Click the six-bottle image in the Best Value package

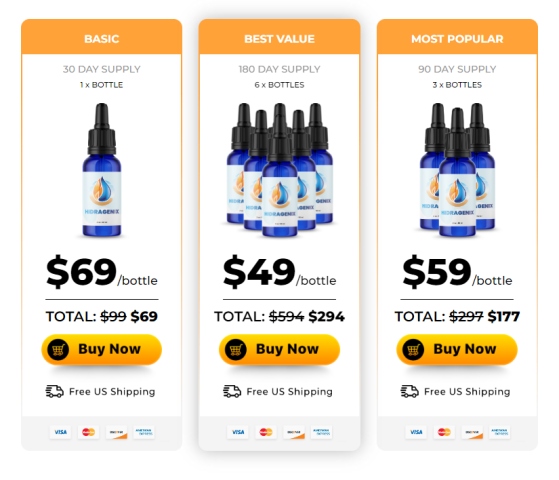[280, 170]
